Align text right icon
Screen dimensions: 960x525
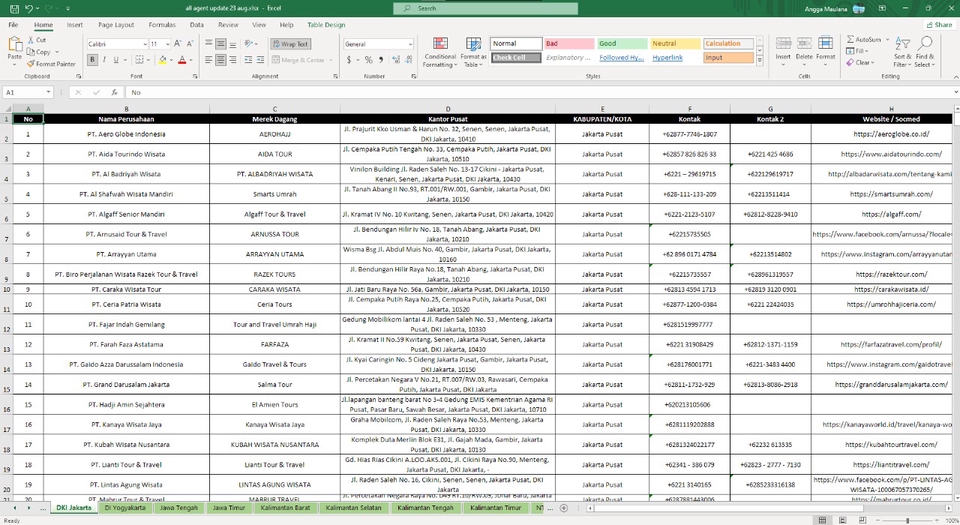coord(233,60)
